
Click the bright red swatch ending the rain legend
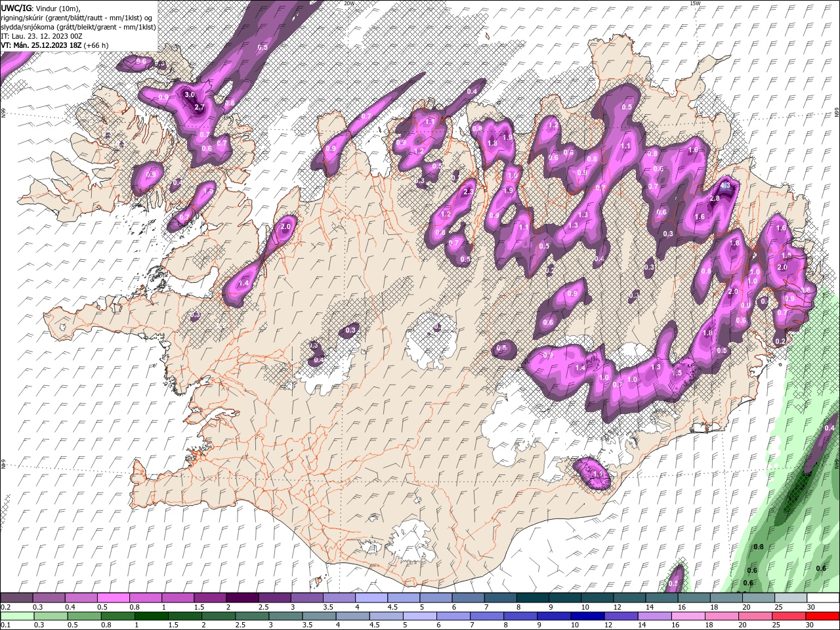822,616
